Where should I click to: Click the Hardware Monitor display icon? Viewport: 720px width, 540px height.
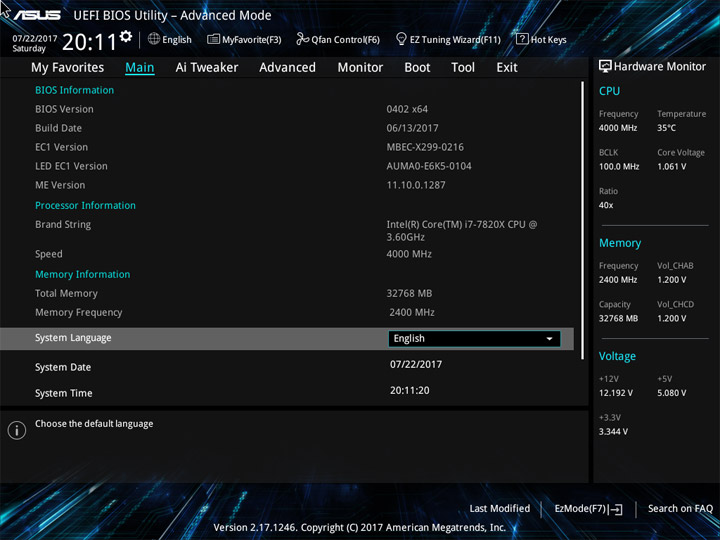tap(605, 66)
